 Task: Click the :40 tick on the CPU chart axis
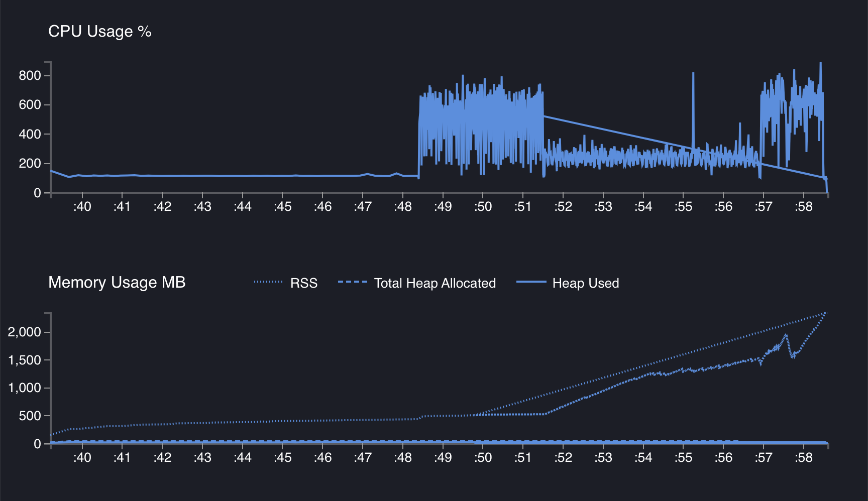pyautogui.click(x=83, y=206)
